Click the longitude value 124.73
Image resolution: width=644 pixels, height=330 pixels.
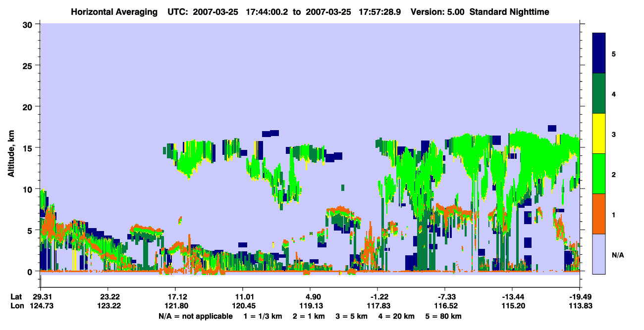[x=41, y=306]
